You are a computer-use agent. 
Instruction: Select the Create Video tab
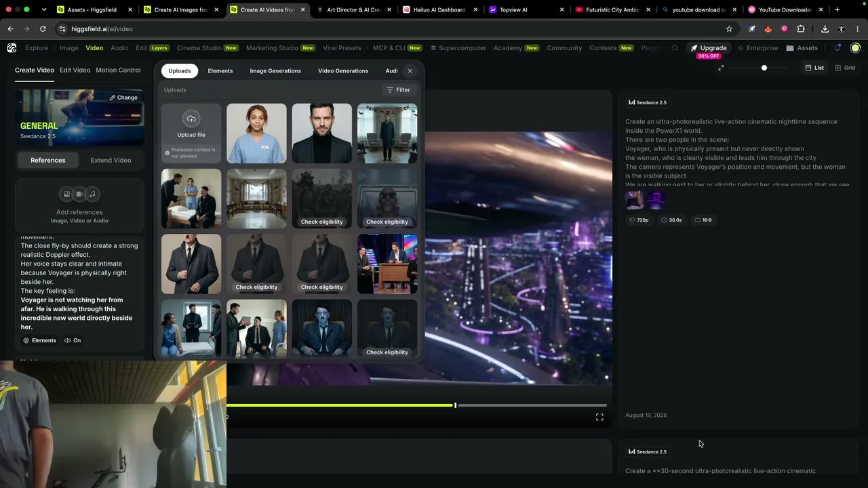35,70
